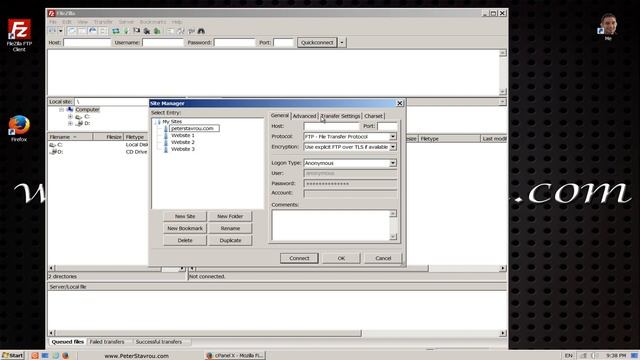Click the server icon beside Website 3
Screen dimensions: 640x360
pos(166,149)
